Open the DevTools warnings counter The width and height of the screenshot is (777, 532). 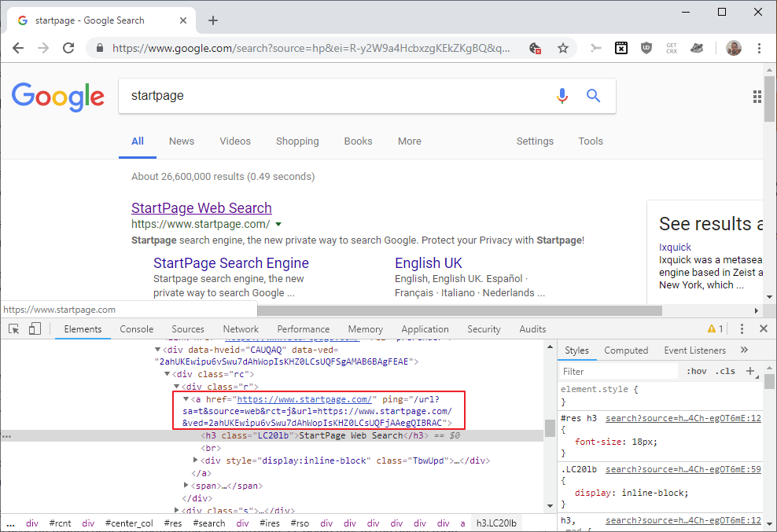[715, 329]
